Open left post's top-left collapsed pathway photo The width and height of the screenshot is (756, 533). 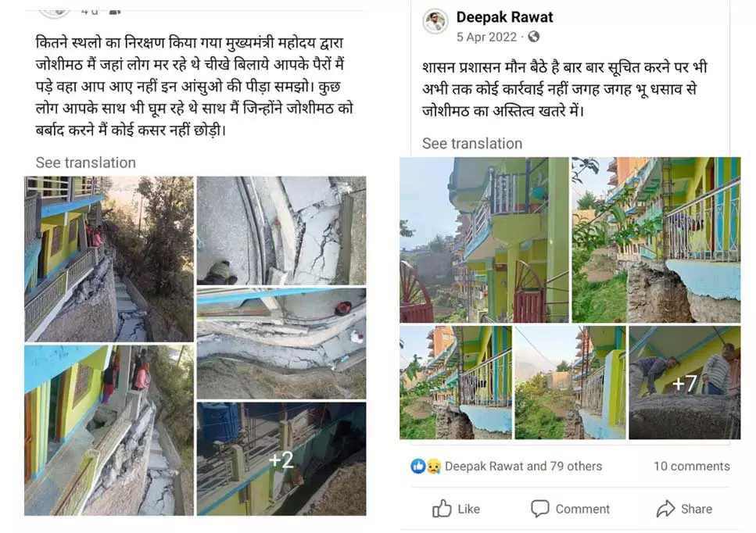click(109, 259)
